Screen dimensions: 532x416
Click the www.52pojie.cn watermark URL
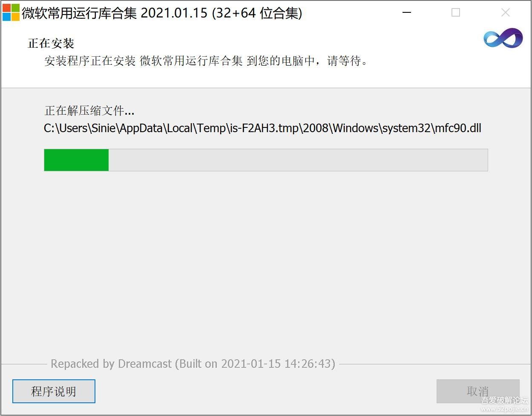point(504,409)
